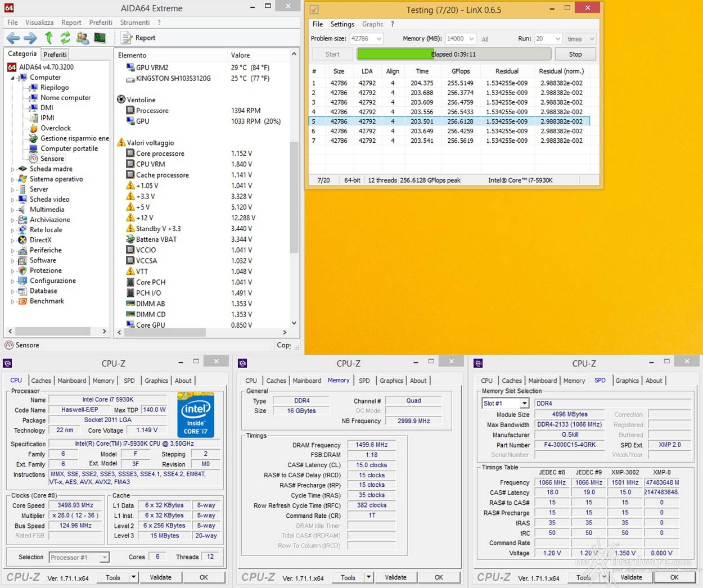Image resolution: width=703 pixels, height=588 pixels.
Task: Open the Visualizza menu in AIDA64
Action: point(39,22)
